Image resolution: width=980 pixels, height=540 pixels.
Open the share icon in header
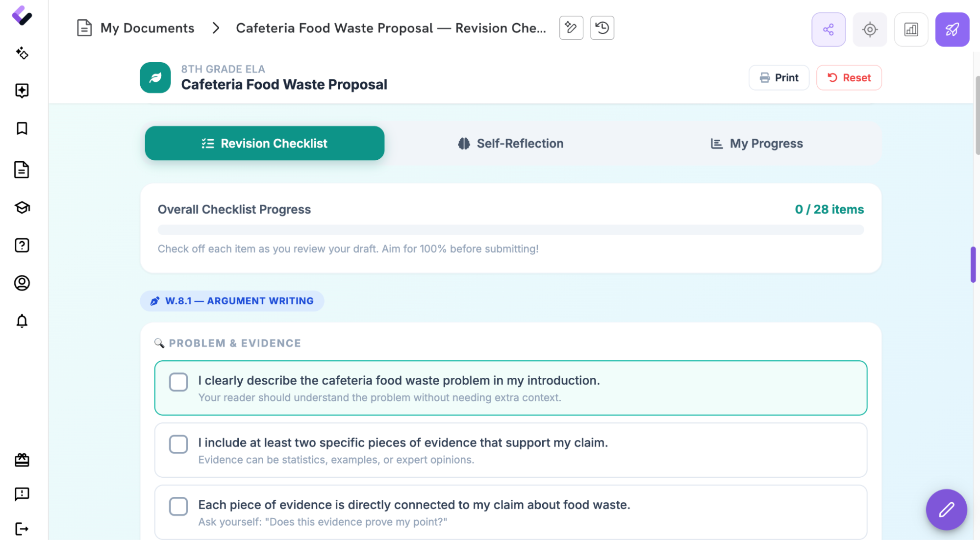(828, 29)
